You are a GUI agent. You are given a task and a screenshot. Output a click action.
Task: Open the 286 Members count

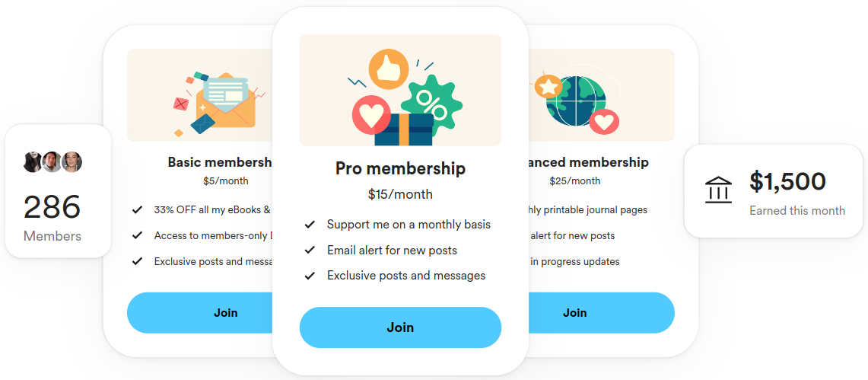pyautogui.click(x=52, y=207)
